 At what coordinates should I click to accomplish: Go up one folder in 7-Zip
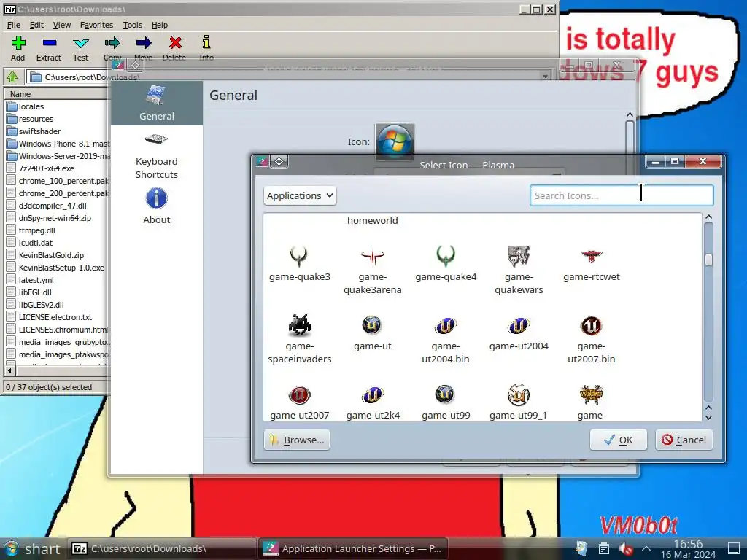[13, 76]
